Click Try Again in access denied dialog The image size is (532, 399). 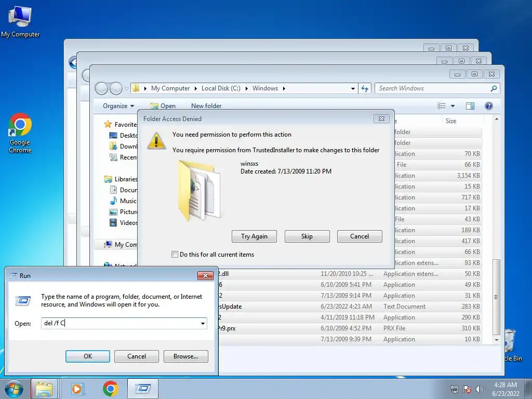pyautogui.click(x=254, y=236)
